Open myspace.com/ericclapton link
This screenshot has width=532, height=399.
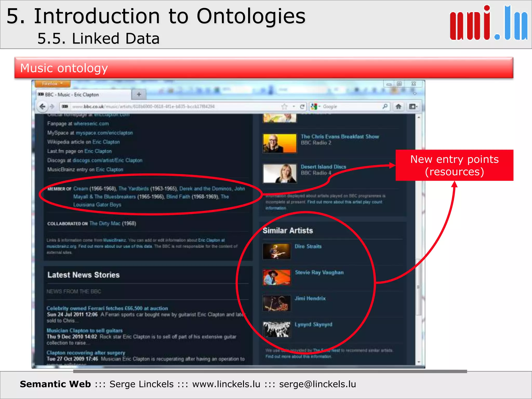coord(104,133)
